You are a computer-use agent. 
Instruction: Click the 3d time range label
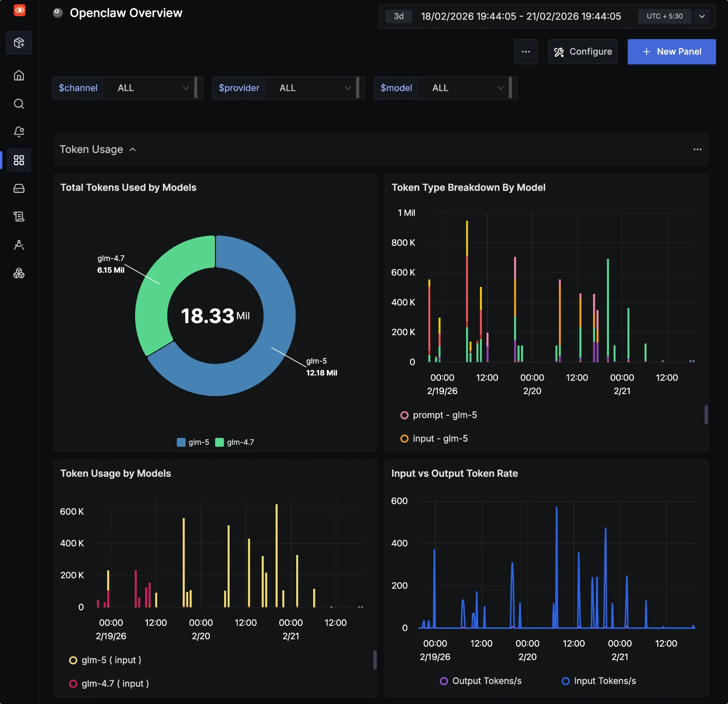point(398,16)
